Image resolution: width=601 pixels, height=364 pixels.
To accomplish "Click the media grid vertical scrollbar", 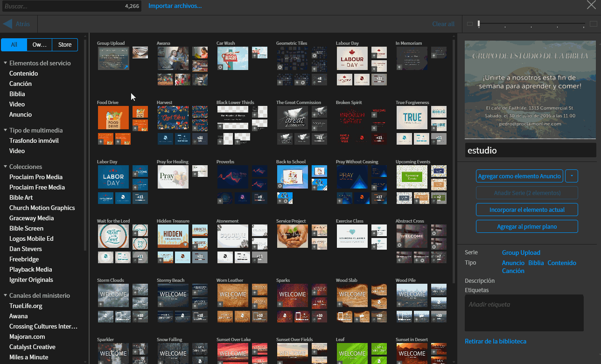I will pos(454,161).
